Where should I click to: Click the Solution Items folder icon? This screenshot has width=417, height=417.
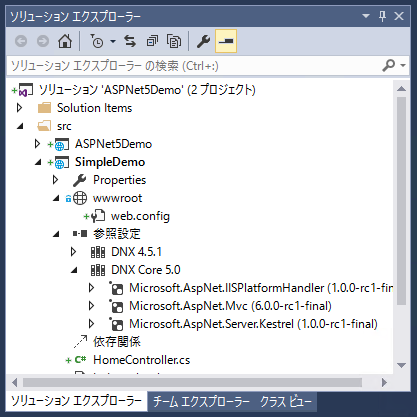click(44, 108)
